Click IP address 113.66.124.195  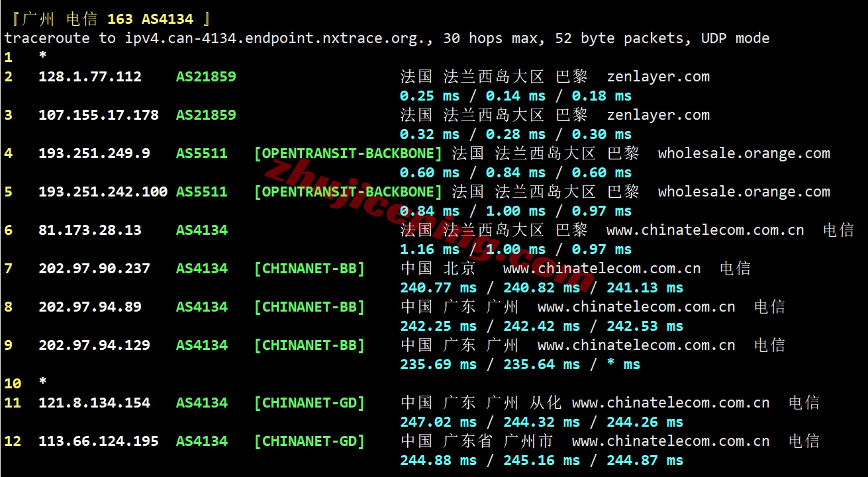[x=99, y=441]
